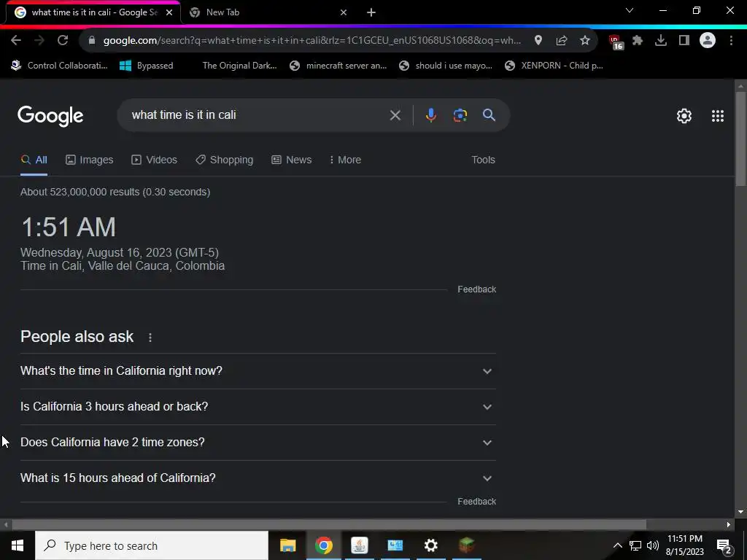The width and height of the screenshot is (747, 560).
Task: Click the horizontal page scrollbar thumb
Action: point(329,525)
